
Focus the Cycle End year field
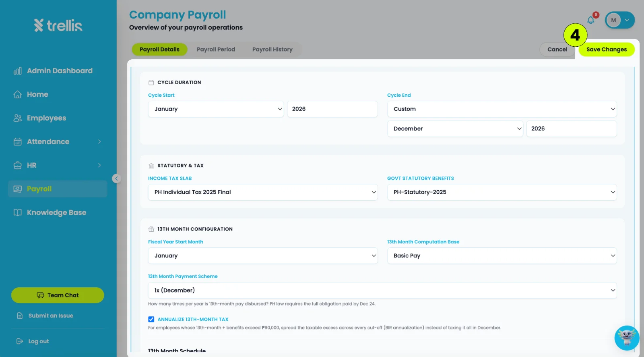coord(571,129)
